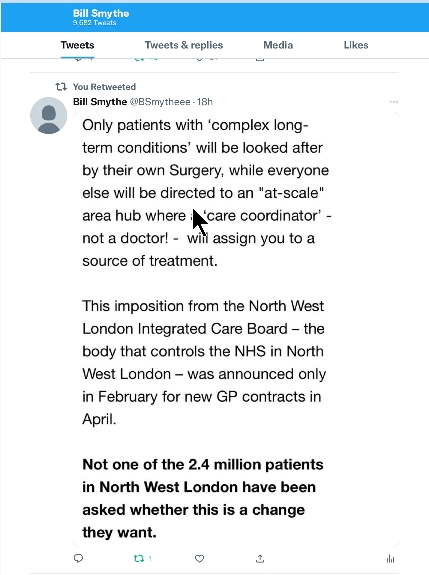Screen dimensions: 429x575
Task: Open the Media tab
Action: pos(278,45)
